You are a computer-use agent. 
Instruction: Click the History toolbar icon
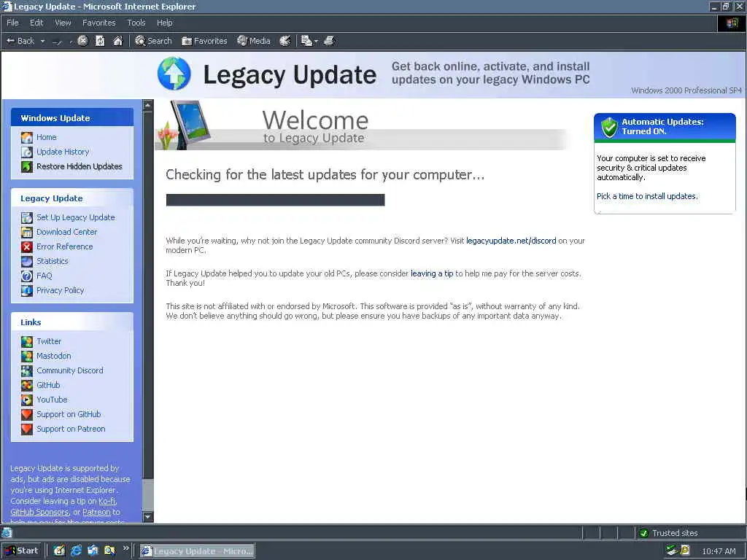click(x=285, y=41)
